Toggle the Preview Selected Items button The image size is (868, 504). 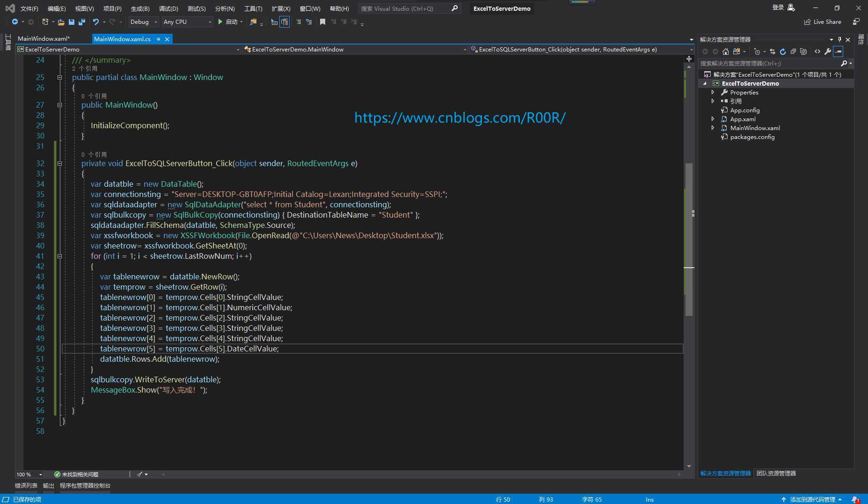coord(838,51)
